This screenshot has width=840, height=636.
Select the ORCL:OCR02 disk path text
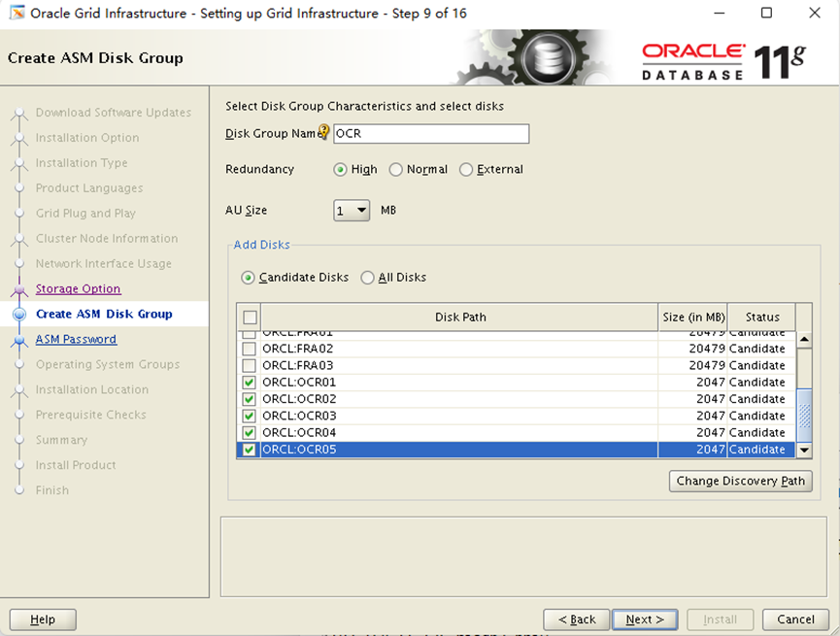pyautogui.click(x=299, y=399)
